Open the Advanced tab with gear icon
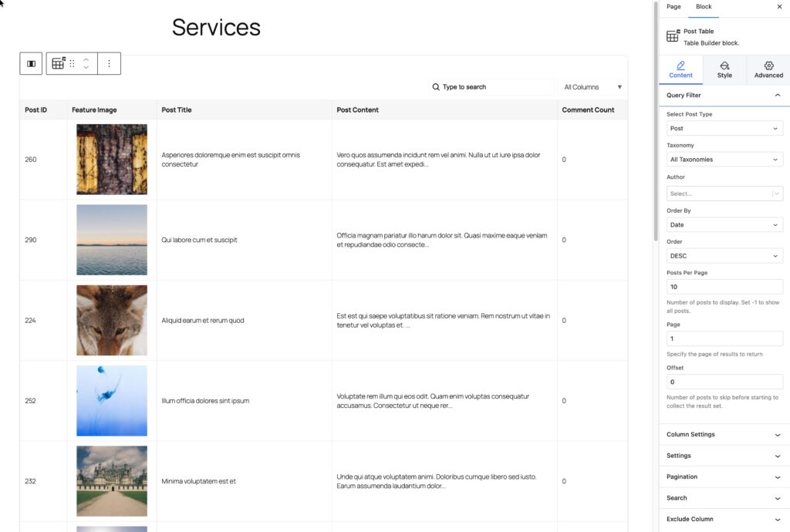 click(x=768, y=69)
